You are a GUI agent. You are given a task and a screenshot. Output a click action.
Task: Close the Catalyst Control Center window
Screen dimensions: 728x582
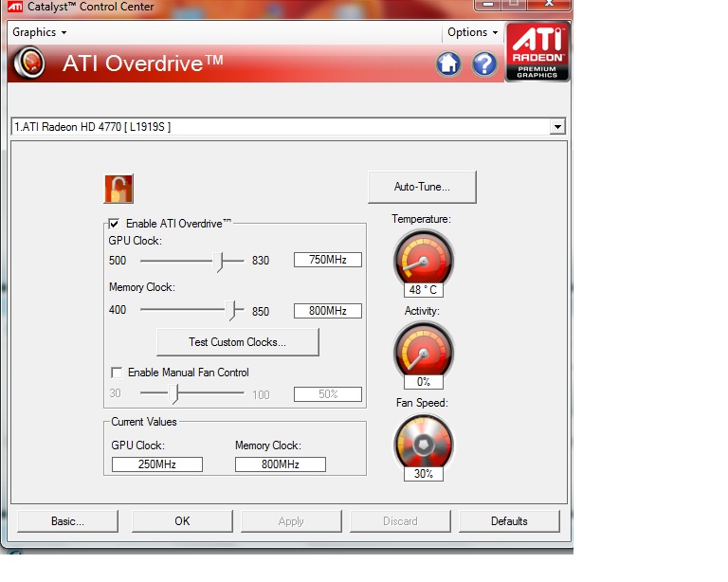tap(549, 5)
